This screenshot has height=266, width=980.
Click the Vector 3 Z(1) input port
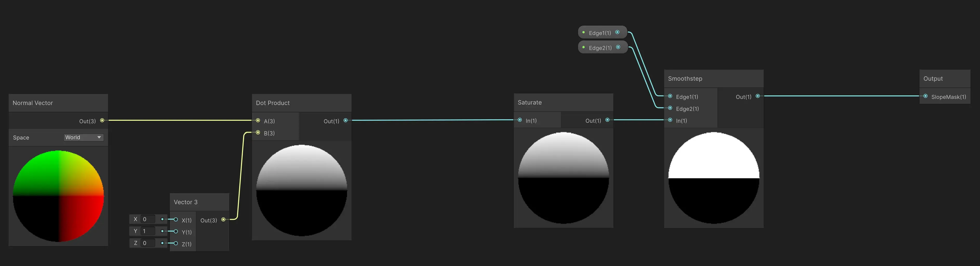[176, 244]
